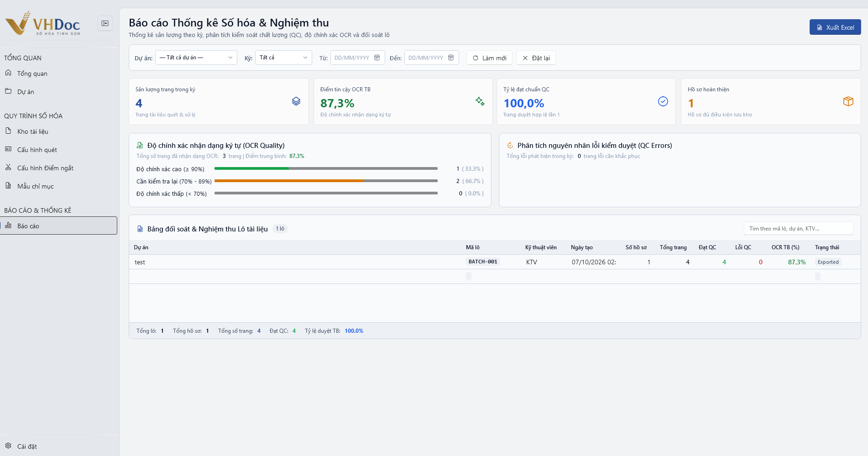Click the Kỹ thuật viên column header
The height and width of the screenshot is (456, 868).
click(541, 247)
